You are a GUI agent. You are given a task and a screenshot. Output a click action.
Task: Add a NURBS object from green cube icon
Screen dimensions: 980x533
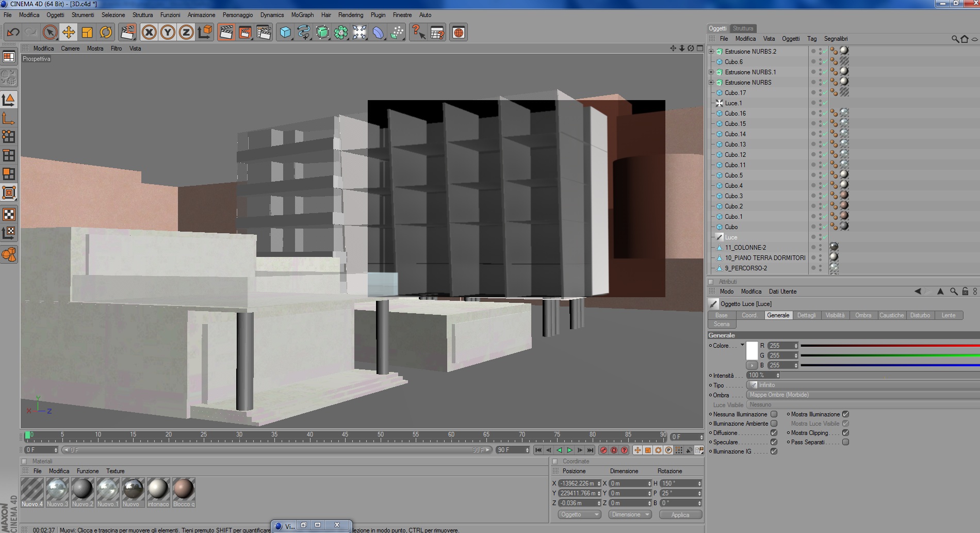pos(322,33)
